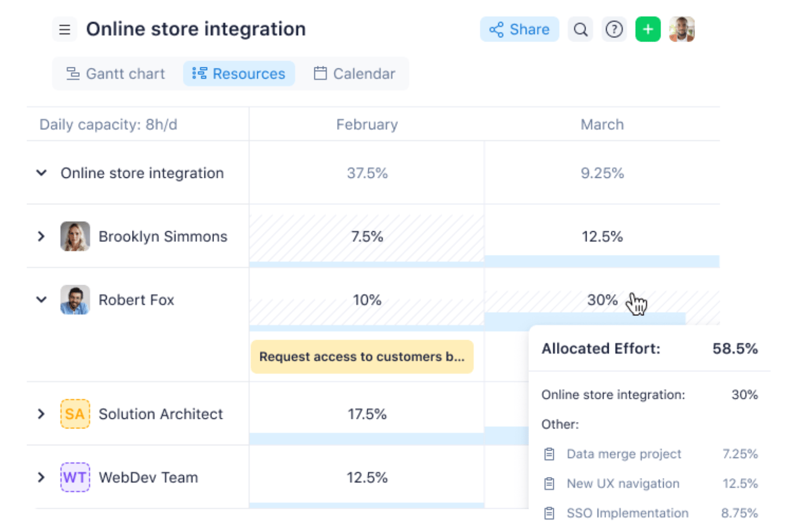Collapse the Robert Fox row
This screenshot has width=798, height=532.
click(x=42, y=300)
